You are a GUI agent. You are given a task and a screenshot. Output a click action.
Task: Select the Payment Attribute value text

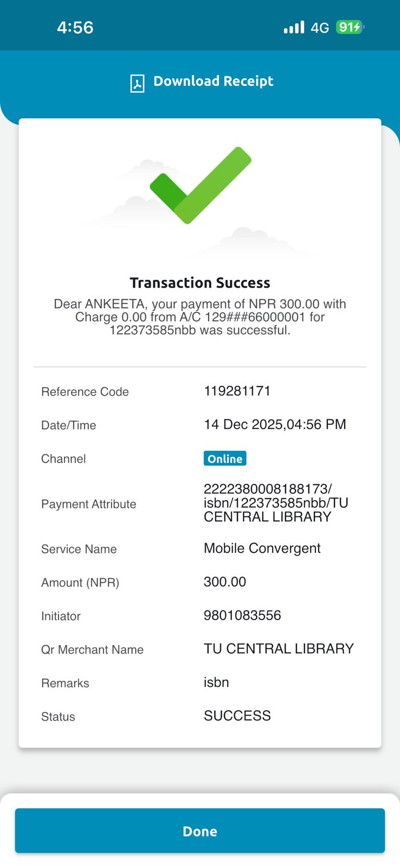(x=275, y=503)
